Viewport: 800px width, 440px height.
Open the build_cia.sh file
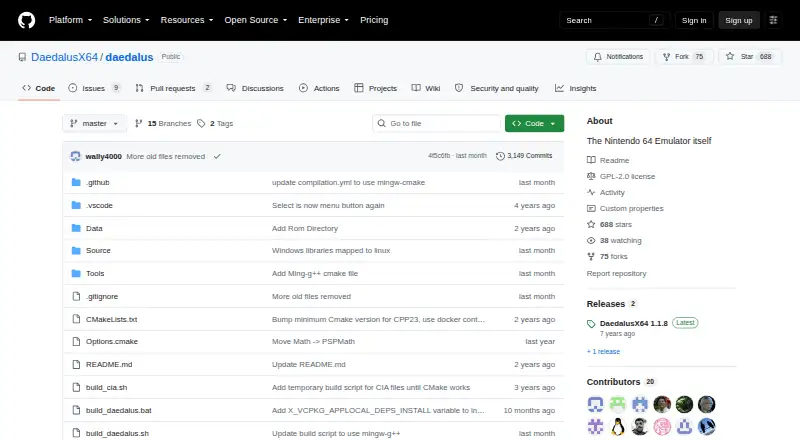click(x=106, y=387)
